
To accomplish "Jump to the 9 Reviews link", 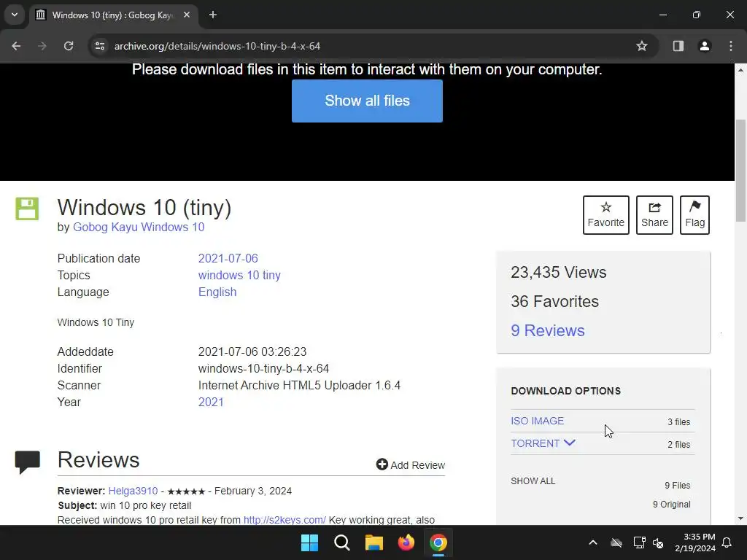I will [x=547, y=330].
